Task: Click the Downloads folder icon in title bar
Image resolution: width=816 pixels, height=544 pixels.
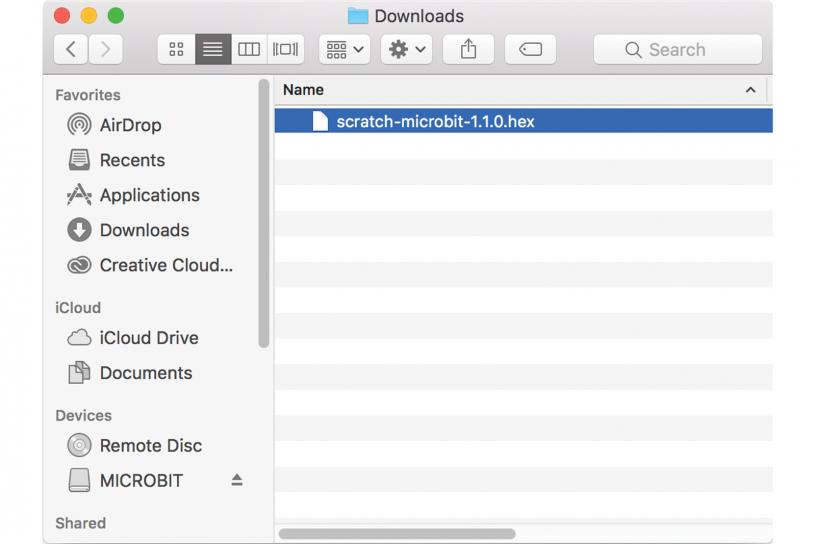Action: point(358,16)
